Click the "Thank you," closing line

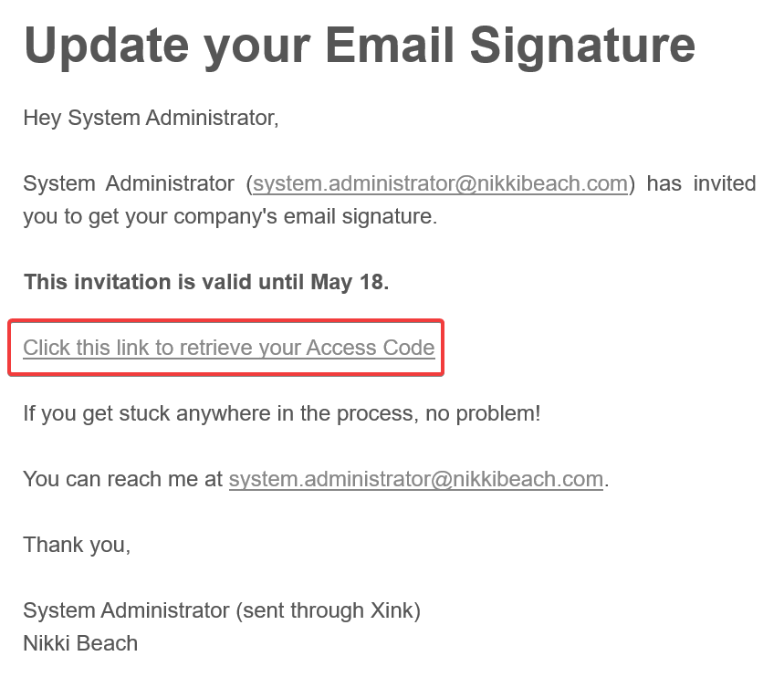(77, 545)
